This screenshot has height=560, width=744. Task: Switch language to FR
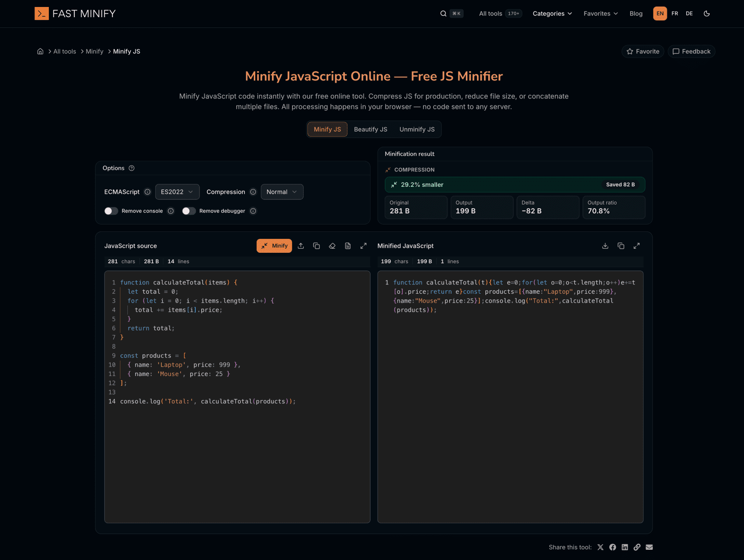pyautogui.click(x=675, y=13)
